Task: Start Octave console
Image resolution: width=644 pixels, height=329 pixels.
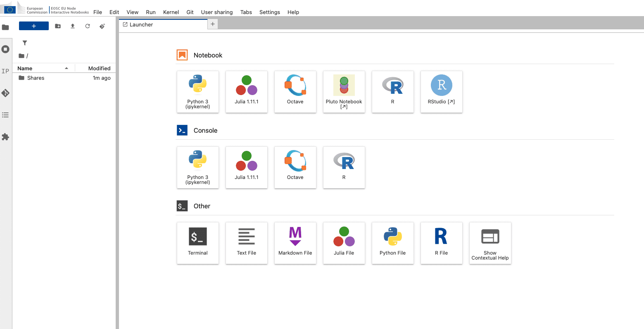Action: (295, 167)
